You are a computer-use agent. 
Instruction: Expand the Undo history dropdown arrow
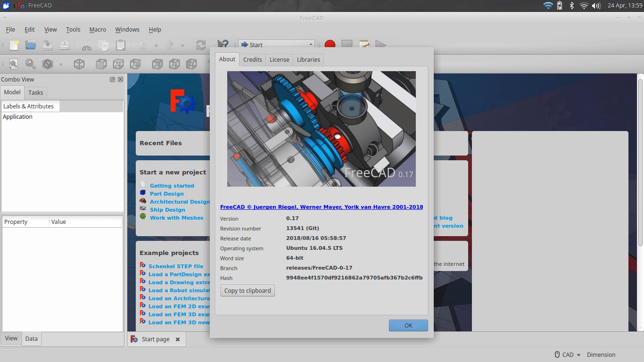[156, 46]
